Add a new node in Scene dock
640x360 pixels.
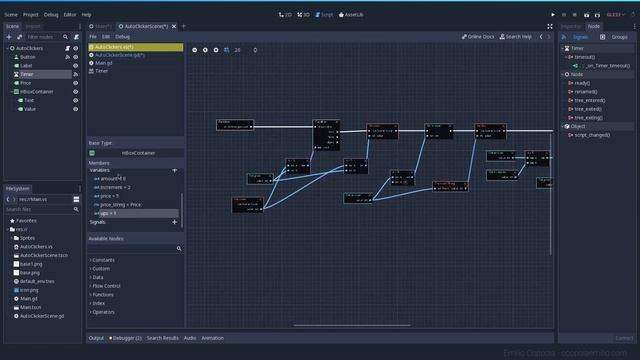pyautogui.click(x=9, y=37)
